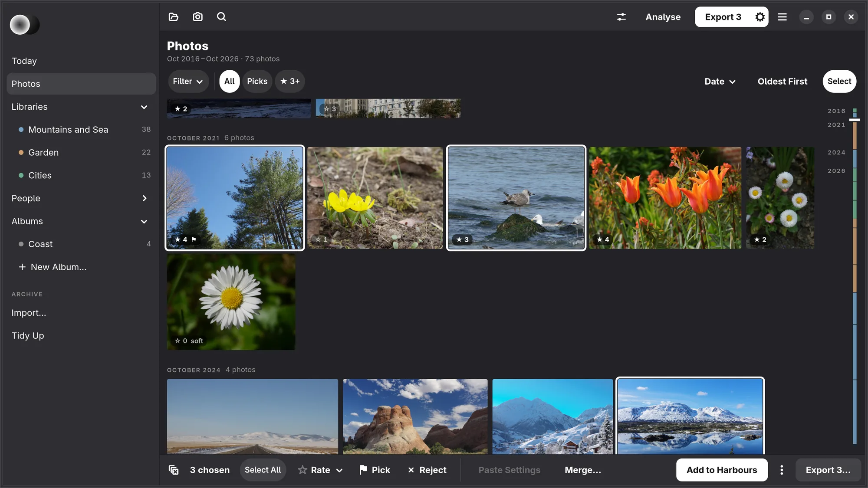Open folder icon in top toolbar
868x488 pixels.
pos(174,17)
